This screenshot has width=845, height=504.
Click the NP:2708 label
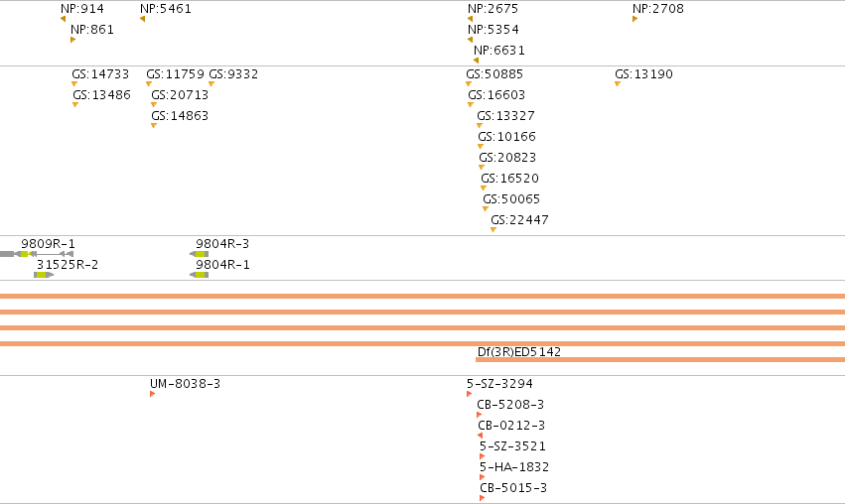(x=658, y=9)
